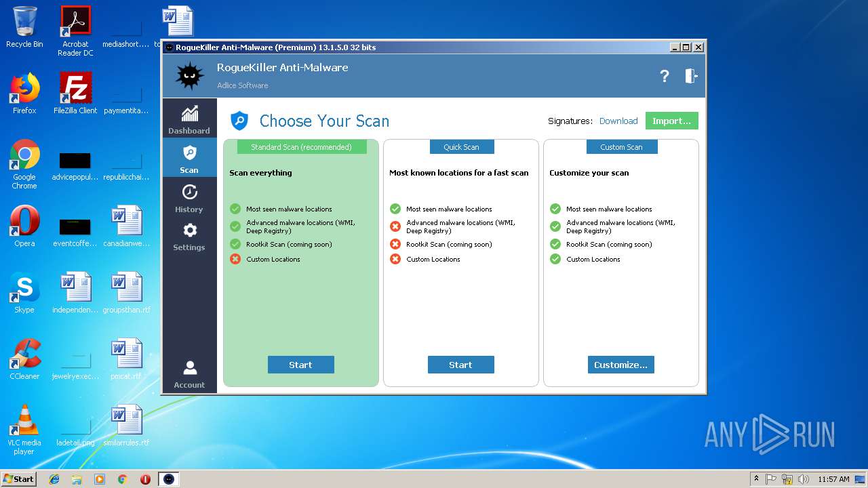The height and width of the screenshot is (488, 868).
Task: Start the Standard Scan
Action: pyautogui.click(x=300, y=365)
